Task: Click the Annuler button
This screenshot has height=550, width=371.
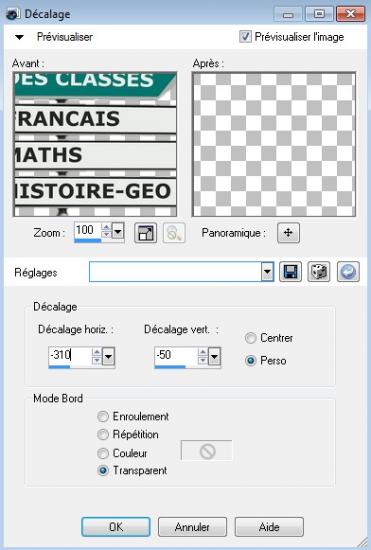Action: (192, 527)
